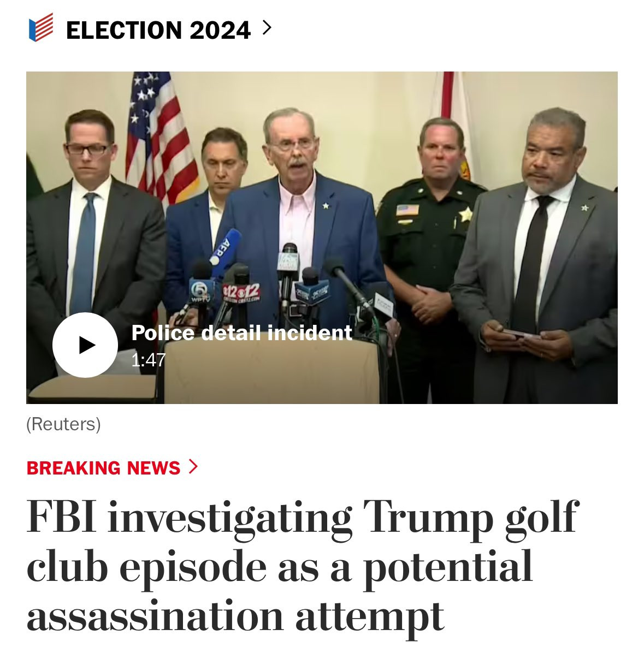Click the gold star badge on uniformed officer
Viewport: 644px width, 653px height.
point(465,214)
